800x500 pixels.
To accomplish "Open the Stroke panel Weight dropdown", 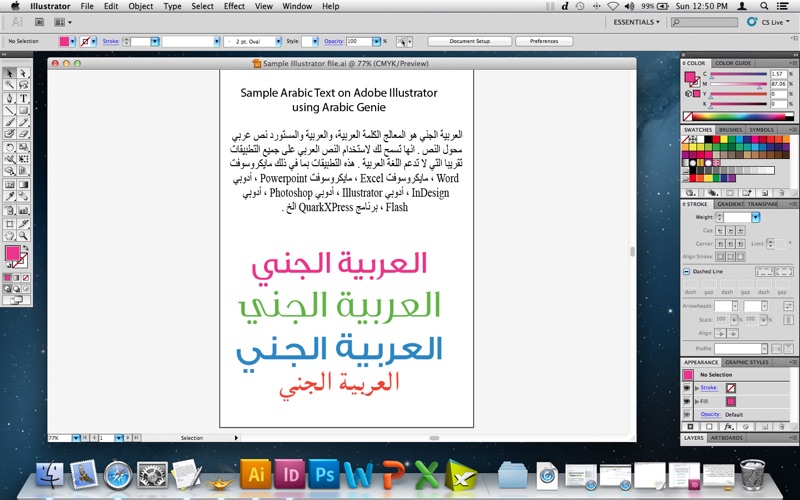I will pyautogui.click(x=756, y=217).
